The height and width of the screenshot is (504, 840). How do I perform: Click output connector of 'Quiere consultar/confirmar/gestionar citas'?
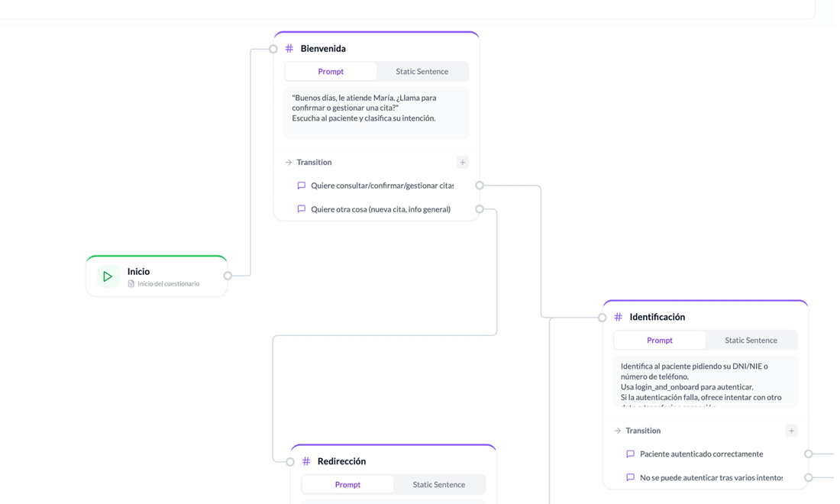click(x=480, y=186)
